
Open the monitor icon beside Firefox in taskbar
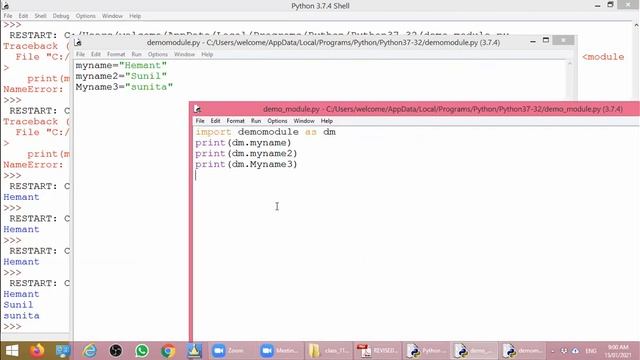[x=63, y=351]
